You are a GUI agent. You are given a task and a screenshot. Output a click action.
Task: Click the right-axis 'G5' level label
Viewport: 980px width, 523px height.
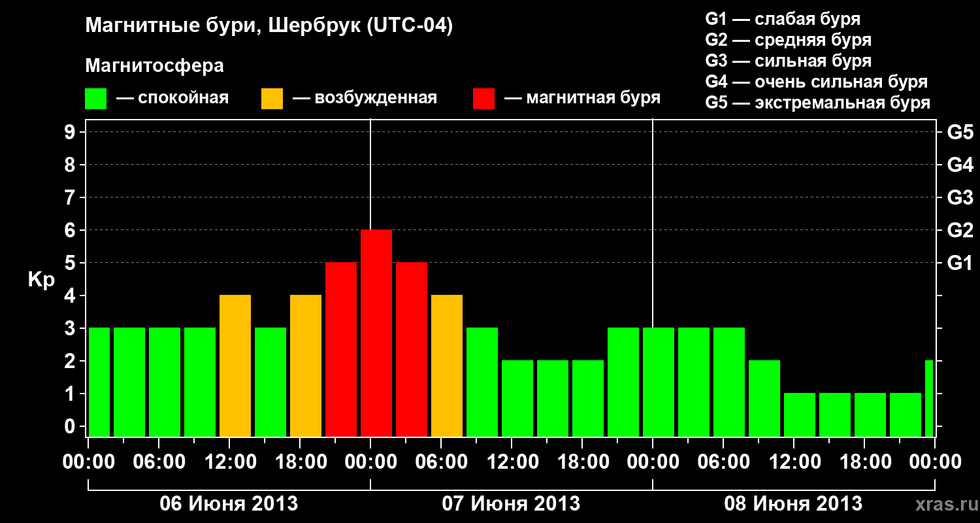pos(960,132)
